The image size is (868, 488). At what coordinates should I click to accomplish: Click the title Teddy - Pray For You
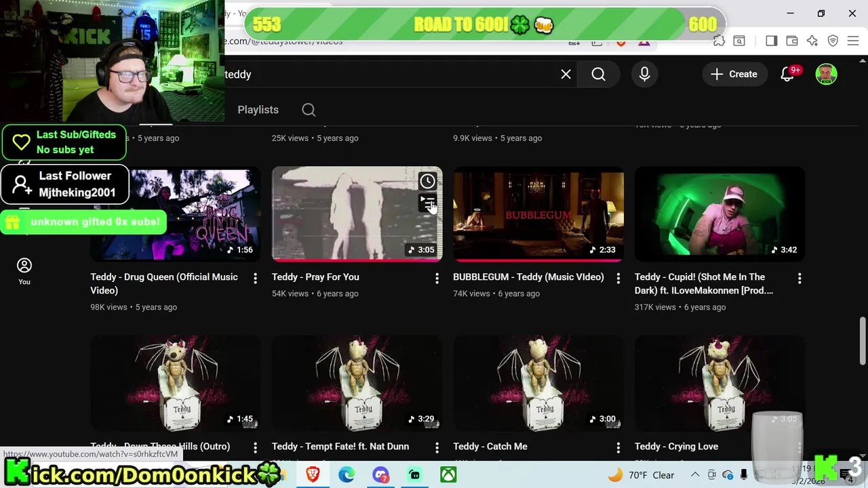pos(315,277)
